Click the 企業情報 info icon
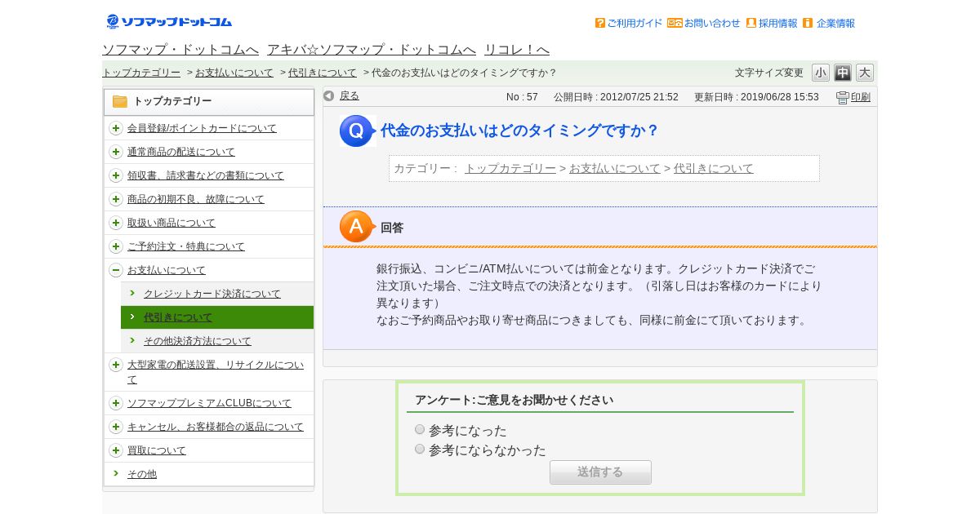The width and height of the screenshot is (980, 514). pyautogui.click(x=808, y=23)
